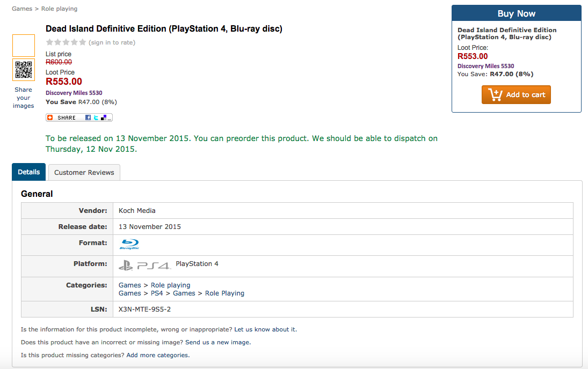Screen dimensions: 588x369
Task: Switch to the Details tab
Action: point(29,172)
